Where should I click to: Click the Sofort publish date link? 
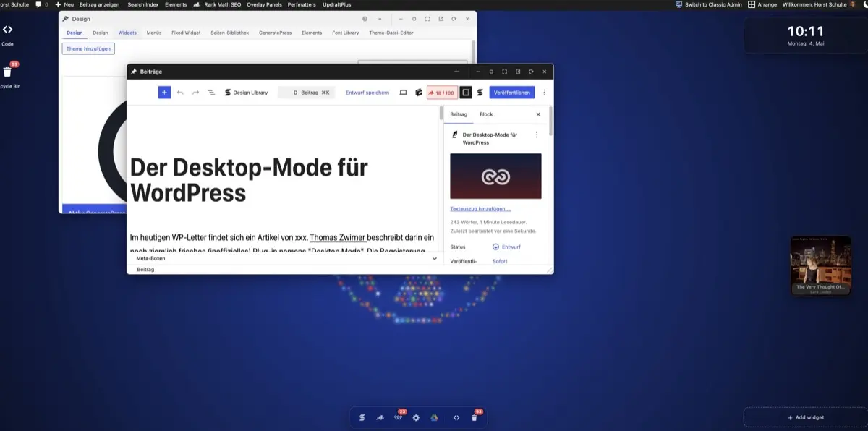[500, 261]
